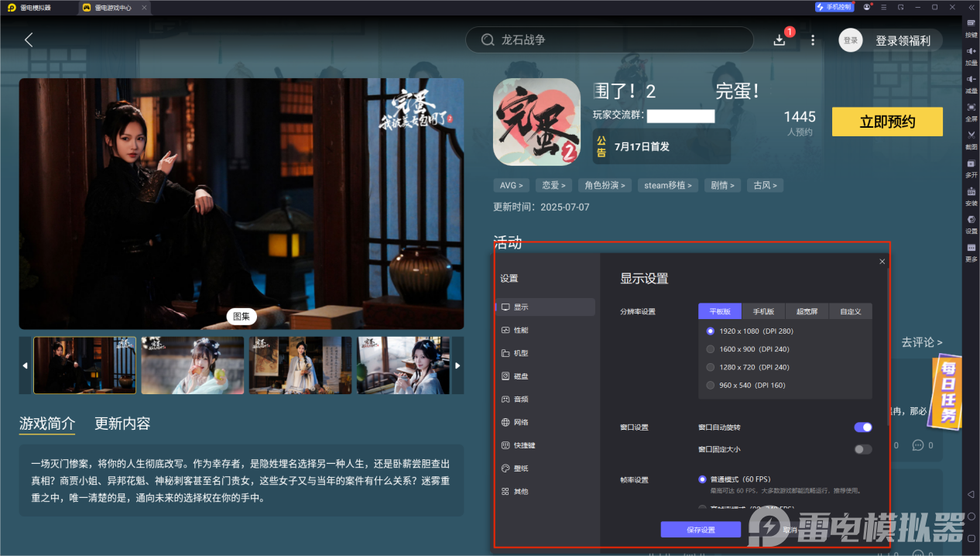Open 磁盘 settings category
Viewport: 980px width, 556px height.
545,376
